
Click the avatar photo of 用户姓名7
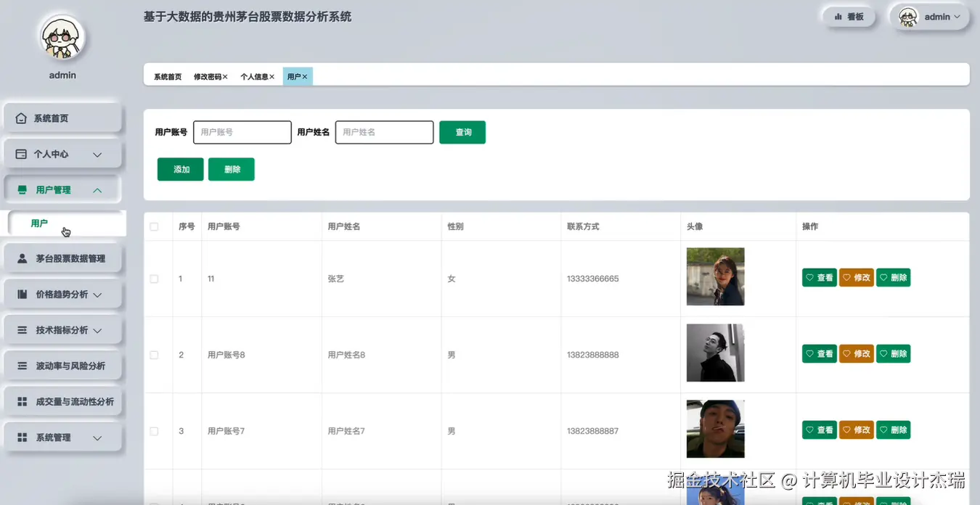tap(716, 429)
